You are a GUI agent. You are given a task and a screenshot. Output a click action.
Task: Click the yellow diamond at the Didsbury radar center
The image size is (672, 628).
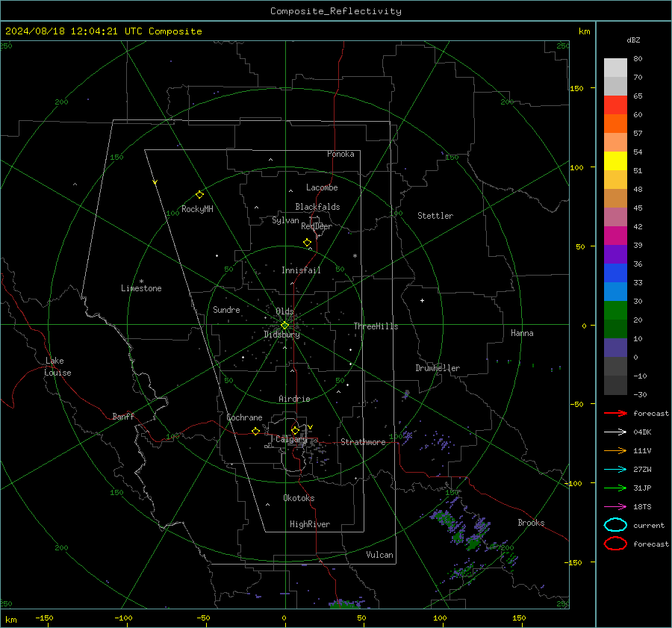coord(284,326)
